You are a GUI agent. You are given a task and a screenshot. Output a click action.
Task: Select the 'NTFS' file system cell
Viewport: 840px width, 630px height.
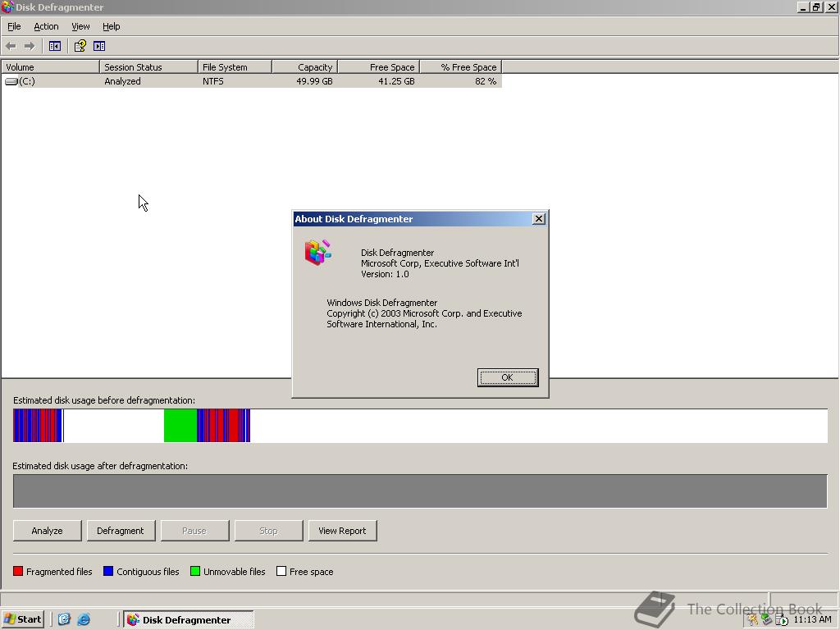213,81
